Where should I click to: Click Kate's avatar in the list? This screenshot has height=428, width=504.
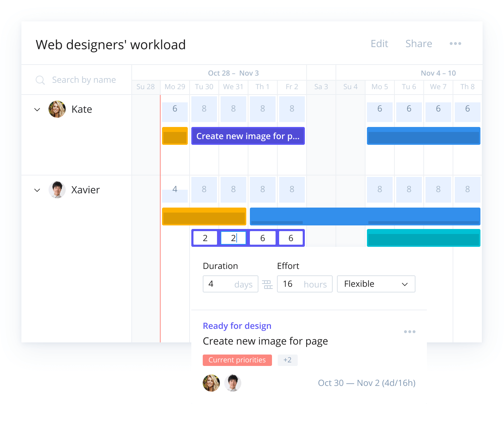point(57,109)
